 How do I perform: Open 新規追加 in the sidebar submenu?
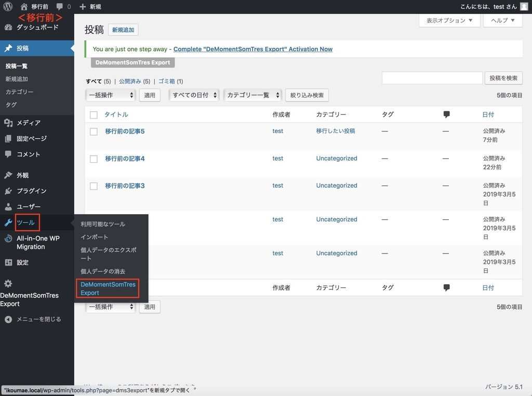[17, 79]
